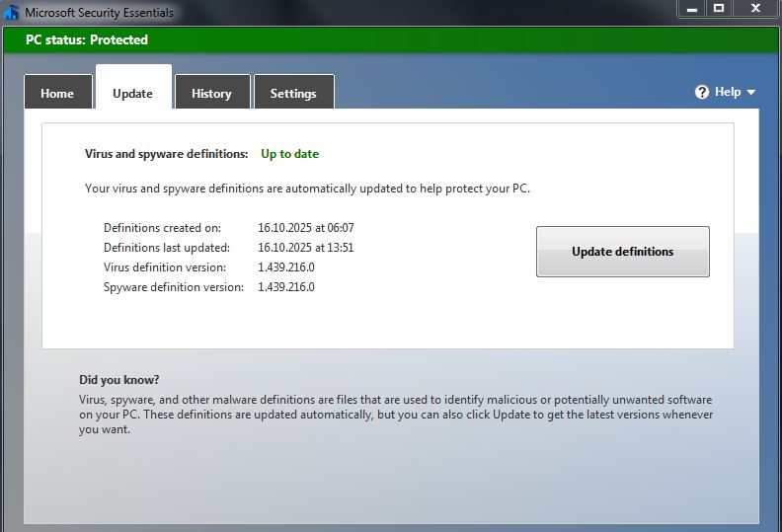Open the History tab
Image resolution: width=782 pixels, height=532 pixels.
(211, 94)
